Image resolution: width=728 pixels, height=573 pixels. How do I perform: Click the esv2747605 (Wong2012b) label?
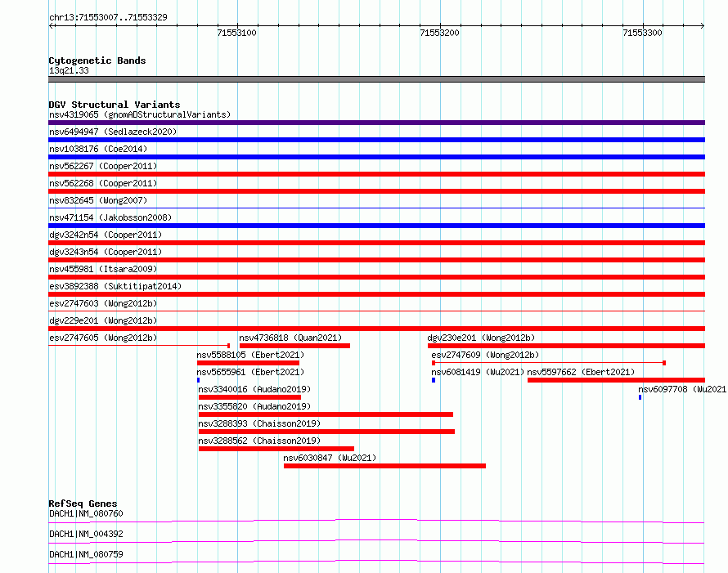pos(103,338)
